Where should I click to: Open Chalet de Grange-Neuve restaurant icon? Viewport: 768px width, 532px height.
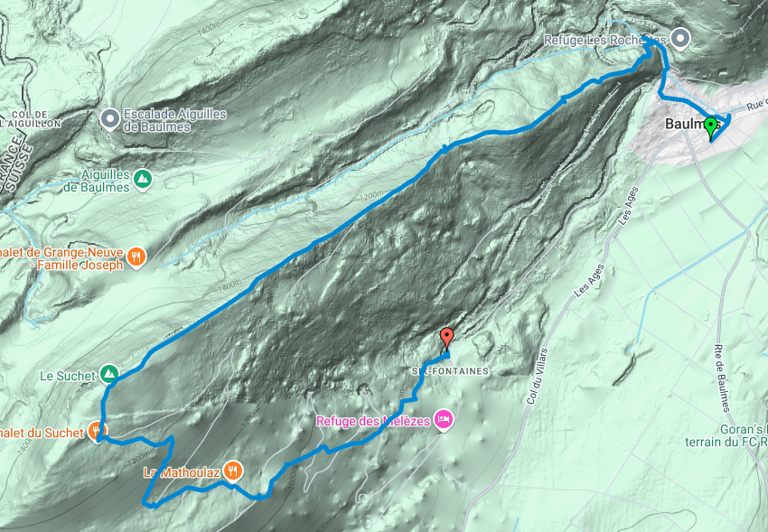pyautogui.click(x=136, y=257)
